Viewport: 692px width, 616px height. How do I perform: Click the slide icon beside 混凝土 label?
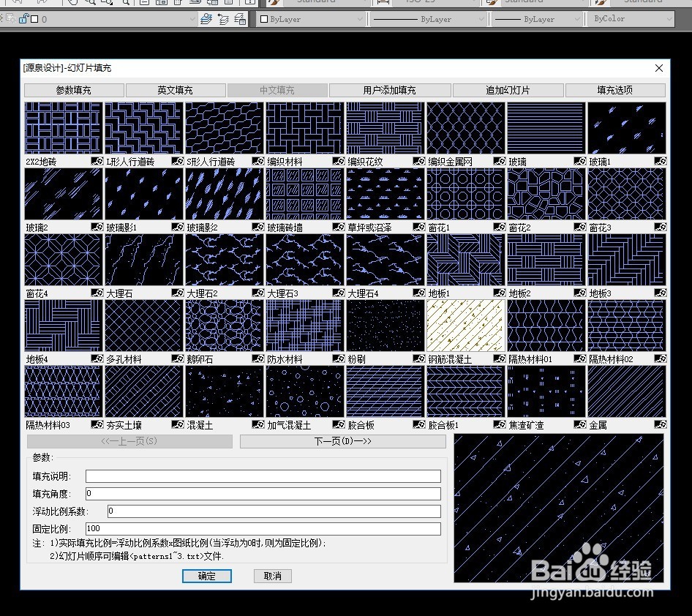[258, 424]
